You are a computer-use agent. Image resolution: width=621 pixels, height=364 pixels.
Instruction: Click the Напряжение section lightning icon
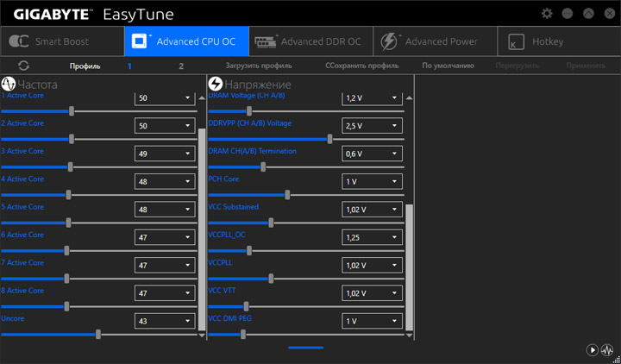tap(216, 85)
